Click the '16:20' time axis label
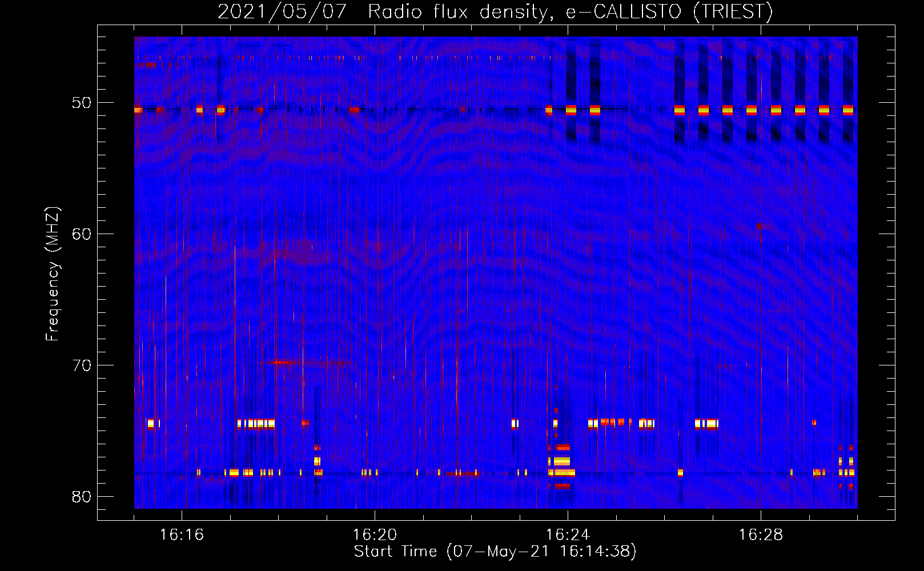This screenshot has height=571, width=924. tap(375, 535)
